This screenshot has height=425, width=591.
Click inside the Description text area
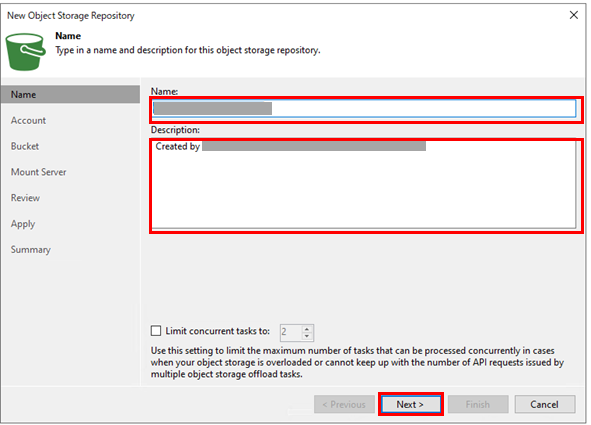364,184
